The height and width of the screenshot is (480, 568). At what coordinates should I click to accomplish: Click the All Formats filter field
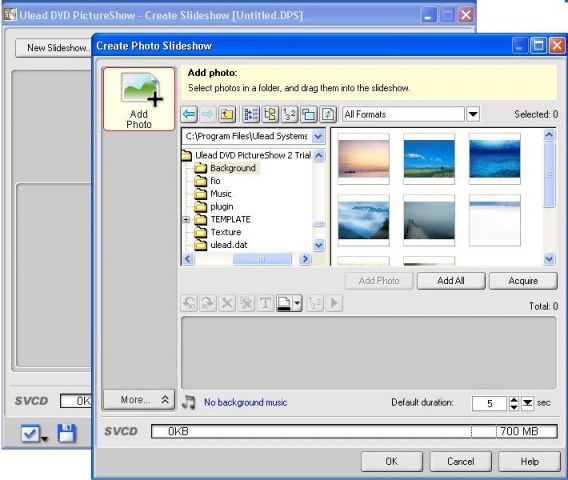403,114
